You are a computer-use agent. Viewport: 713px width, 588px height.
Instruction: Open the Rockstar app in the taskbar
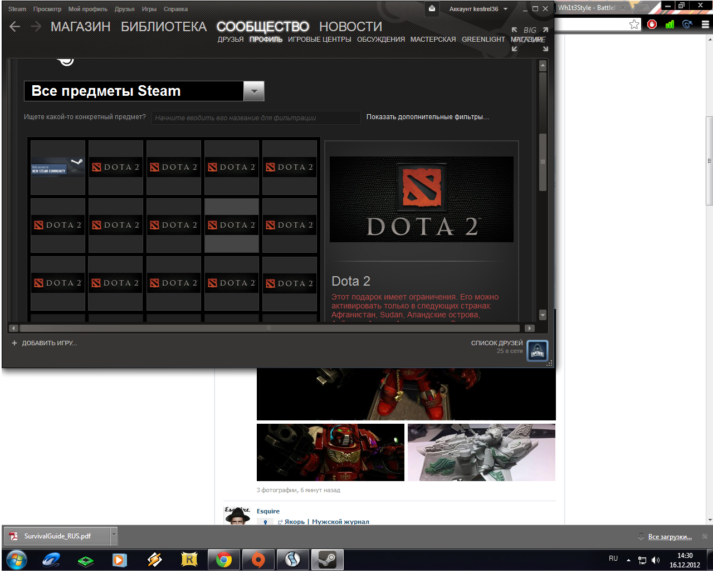click(189, 560)
